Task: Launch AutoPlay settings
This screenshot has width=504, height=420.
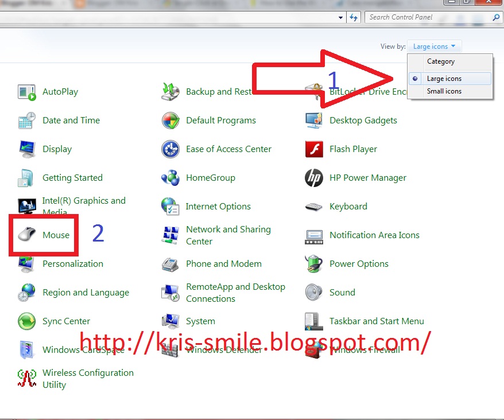Action: [x=59, y=92]
